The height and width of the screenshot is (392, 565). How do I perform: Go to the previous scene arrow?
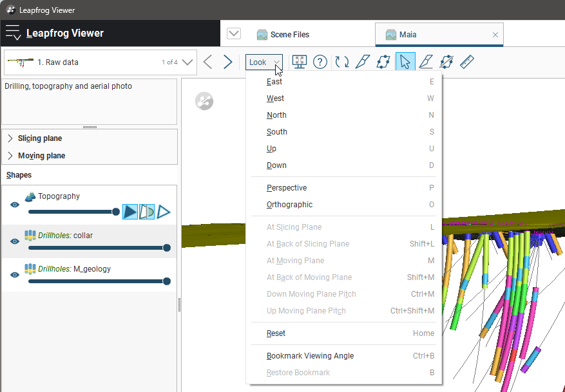click(x=207, y=62)
